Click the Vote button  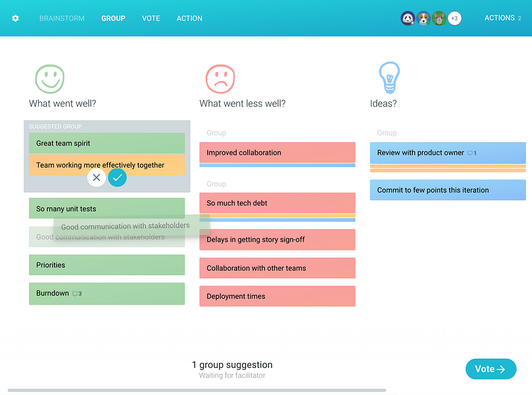pos(491,369)
